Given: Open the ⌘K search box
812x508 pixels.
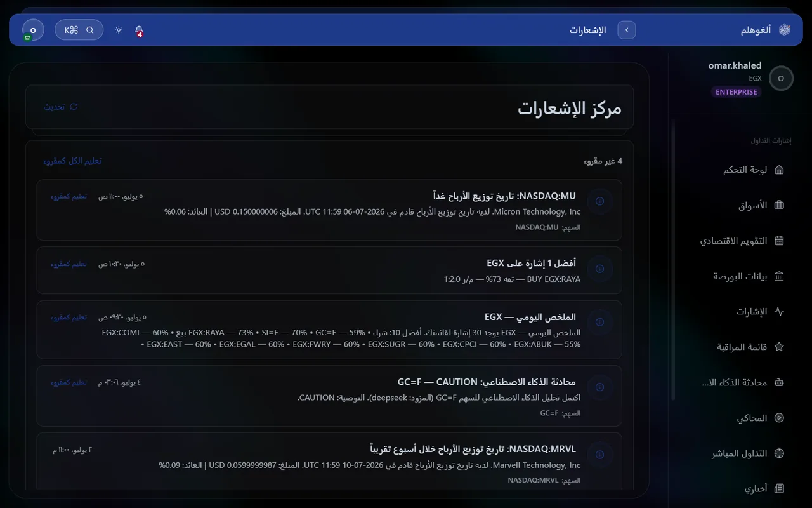Looking at the screenshot, I should coord(79,30).
